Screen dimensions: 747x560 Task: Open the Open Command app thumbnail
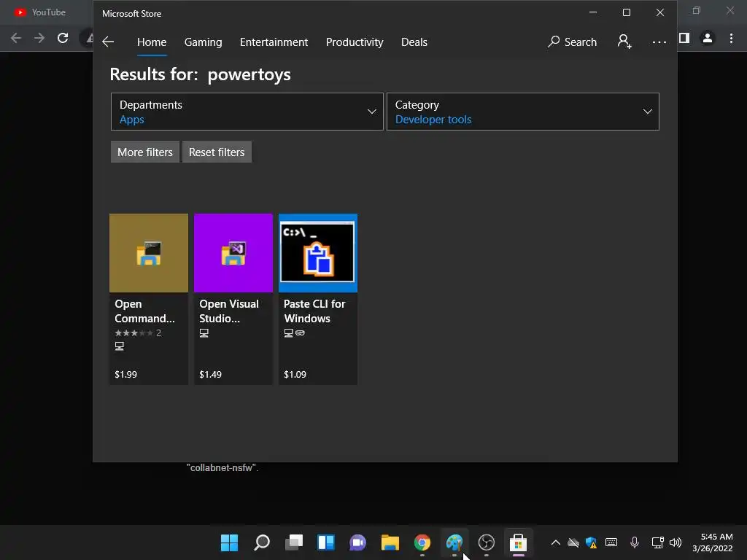(x=149, y=253)
